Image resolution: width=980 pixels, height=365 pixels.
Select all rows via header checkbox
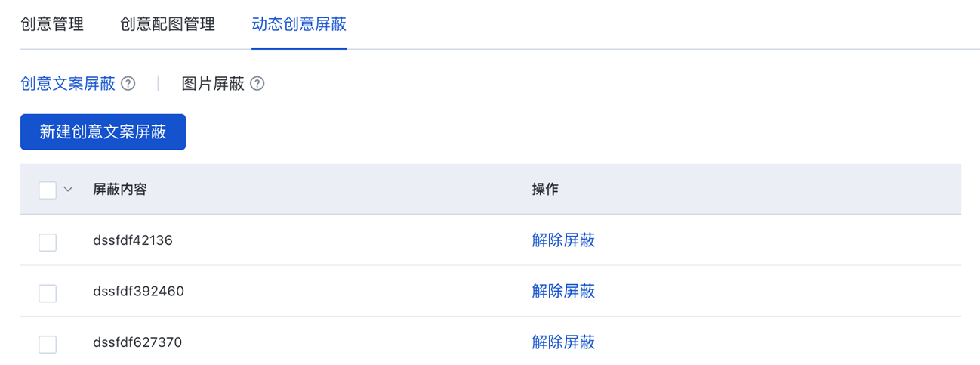[48, 190]
